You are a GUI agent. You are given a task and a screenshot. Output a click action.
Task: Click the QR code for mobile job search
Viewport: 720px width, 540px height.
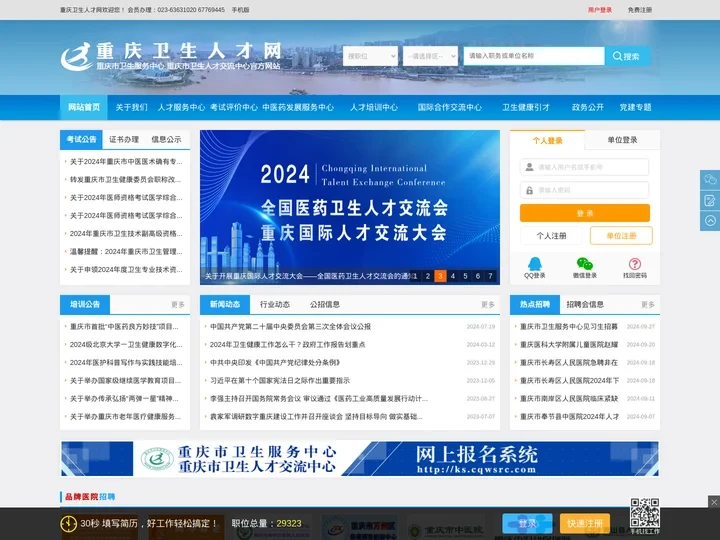(x=645, y=513)
